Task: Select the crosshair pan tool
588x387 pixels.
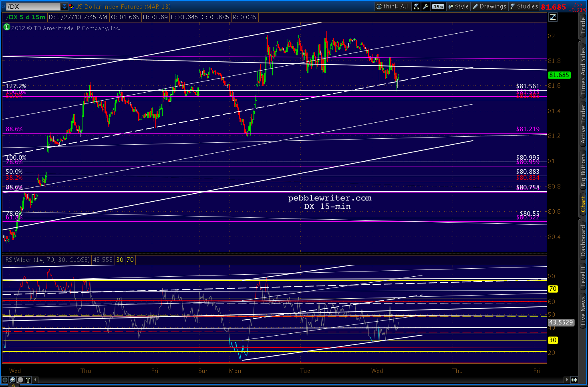Action: click(5, 380)
